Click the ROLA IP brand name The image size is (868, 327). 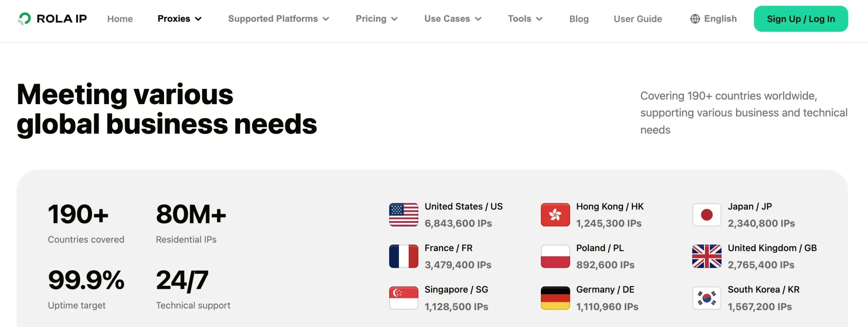[62, 19]
